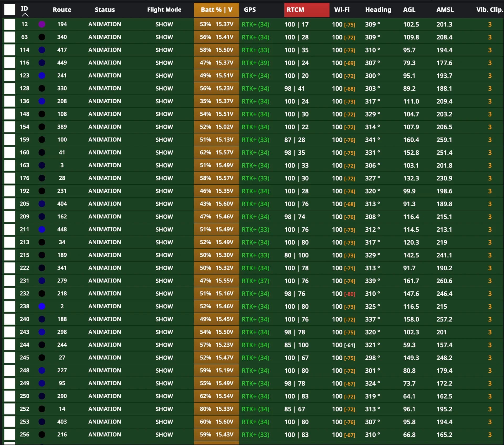Image resolution: width=504 pixels, height=445 pixels.
Task: Tick checkbox of drone ID 252
Action: pyautogui.click(x=10, y=409)
